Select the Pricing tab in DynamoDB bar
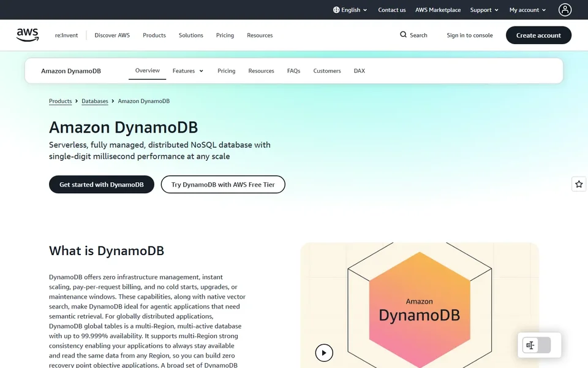 tap(227, 71)
